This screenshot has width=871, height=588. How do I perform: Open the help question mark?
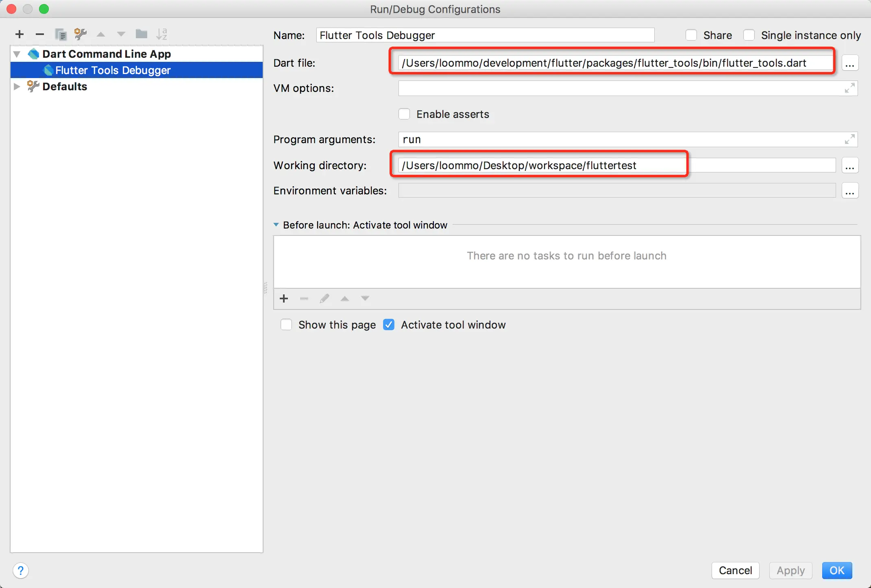[x=21, y=571]
